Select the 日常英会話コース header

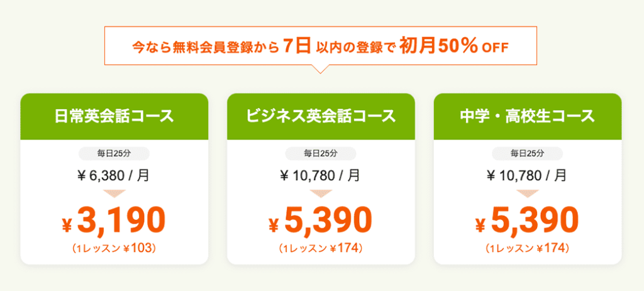(114, 117)
